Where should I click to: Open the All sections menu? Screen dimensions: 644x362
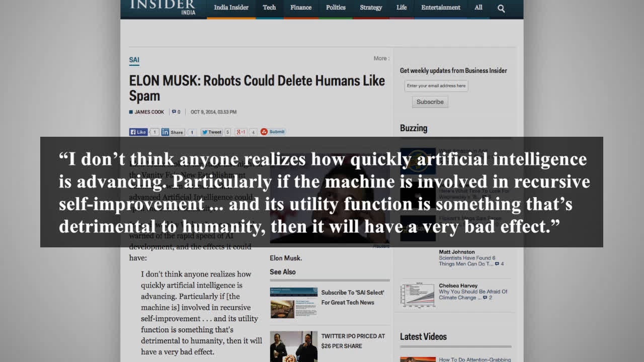(x=478, y=8)
